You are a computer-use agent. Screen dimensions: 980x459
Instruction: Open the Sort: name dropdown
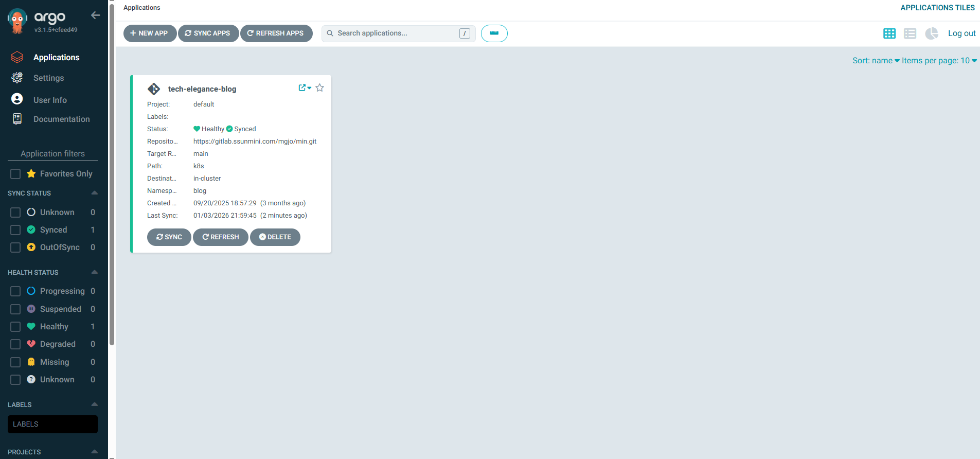point(876,61)
